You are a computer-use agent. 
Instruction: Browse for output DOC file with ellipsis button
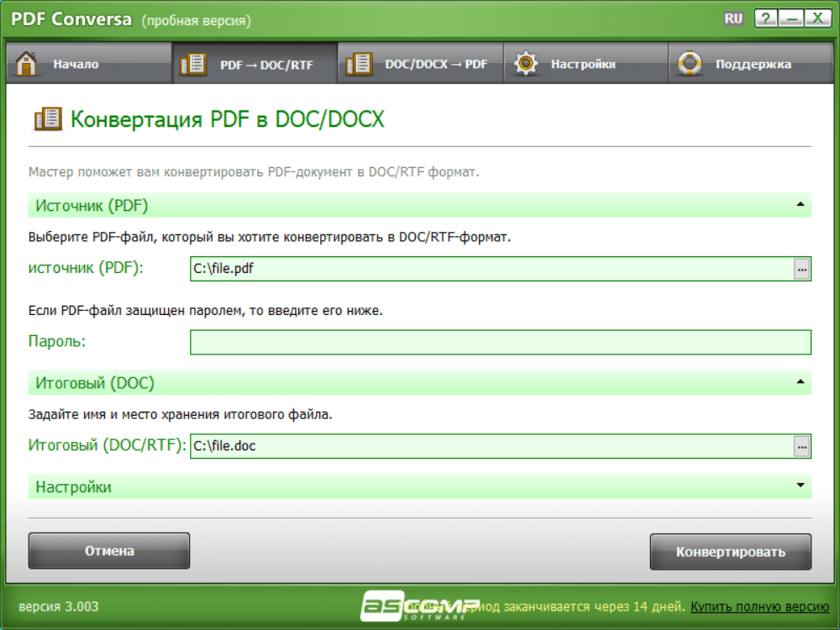click(x=801, y=446)
